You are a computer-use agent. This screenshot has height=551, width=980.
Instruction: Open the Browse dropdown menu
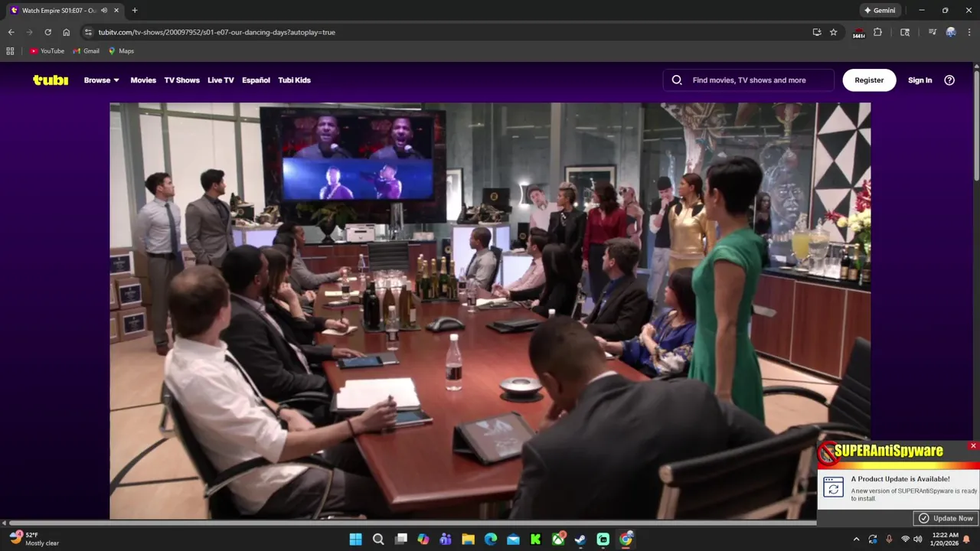tap(102, 80)
